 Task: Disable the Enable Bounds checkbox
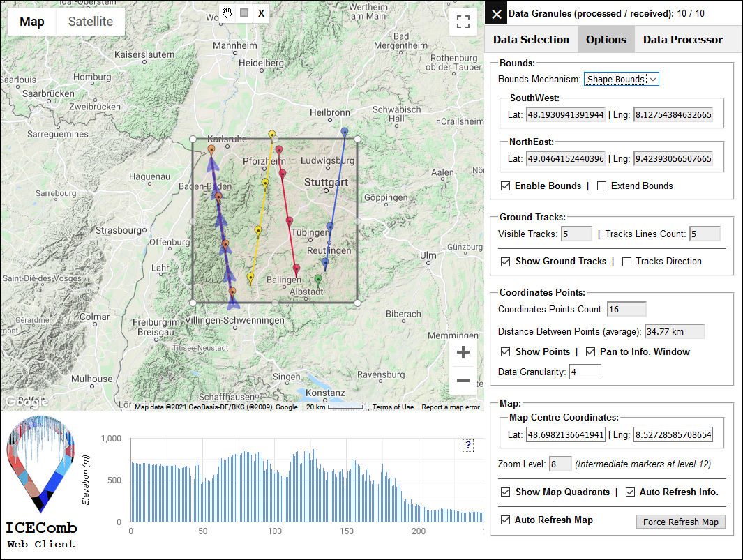(x=506, y=186)
